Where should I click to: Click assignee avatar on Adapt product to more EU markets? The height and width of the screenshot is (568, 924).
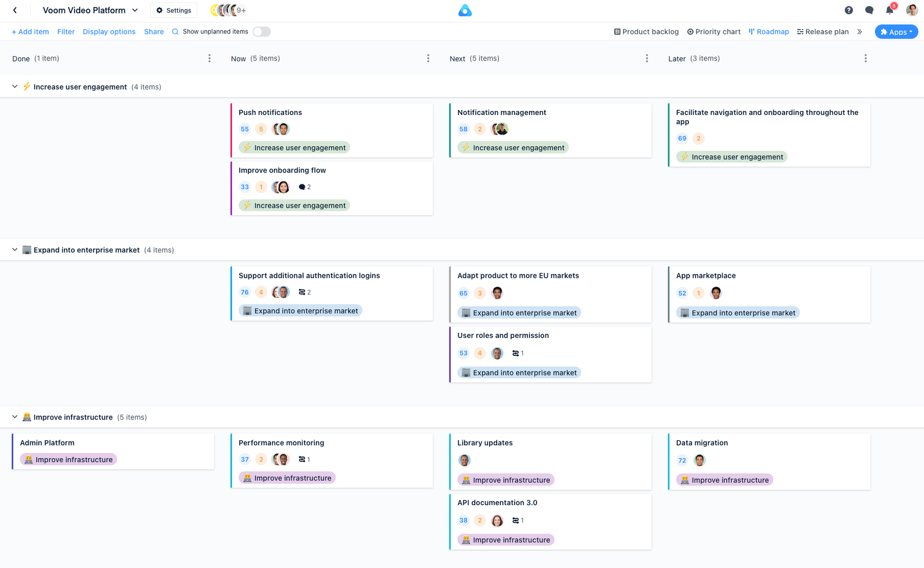[x=497, y=293]
